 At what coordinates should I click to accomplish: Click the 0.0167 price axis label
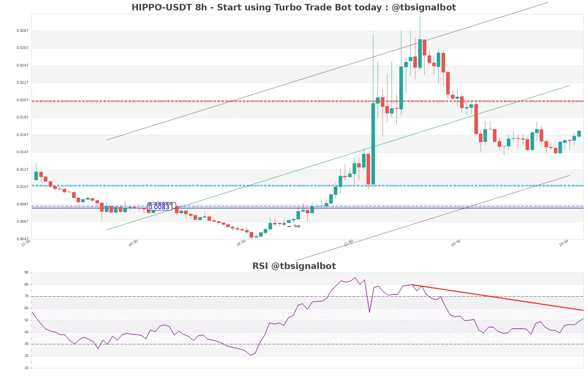point(22,135)
